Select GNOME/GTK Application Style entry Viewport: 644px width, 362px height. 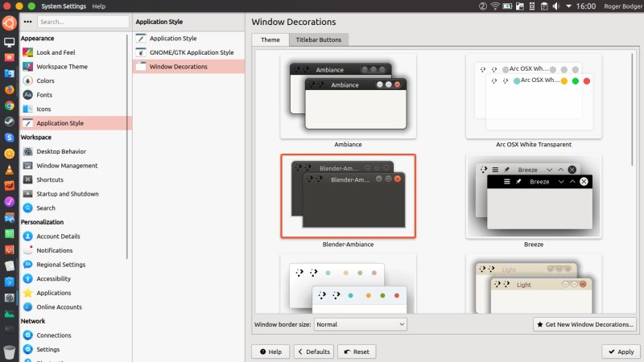coord(192,52)
